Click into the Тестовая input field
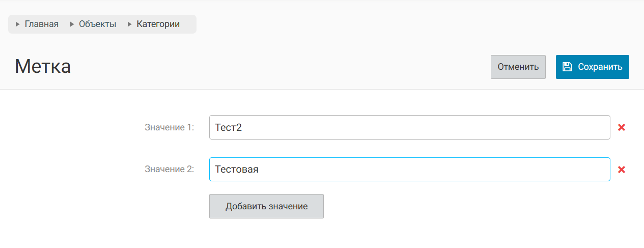The width and height of the screenshot is (644, 248). tap(409, 170)
